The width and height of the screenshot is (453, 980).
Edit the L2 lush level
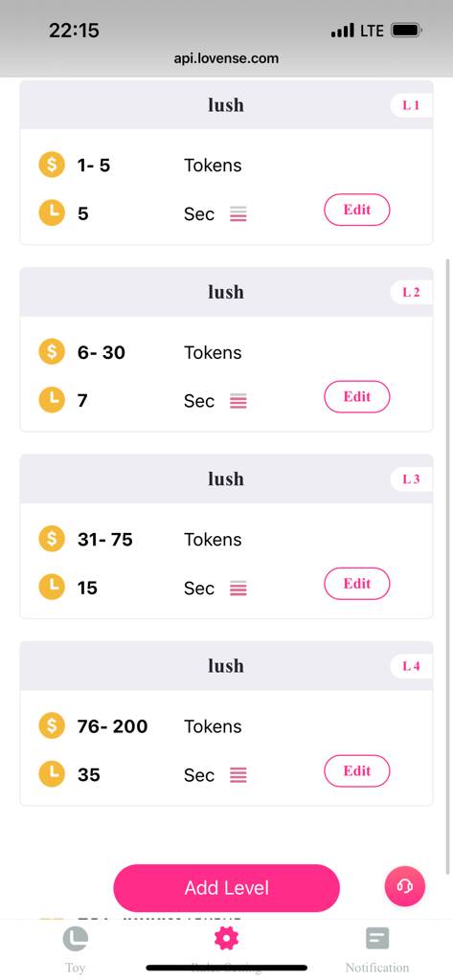[356, 397]
